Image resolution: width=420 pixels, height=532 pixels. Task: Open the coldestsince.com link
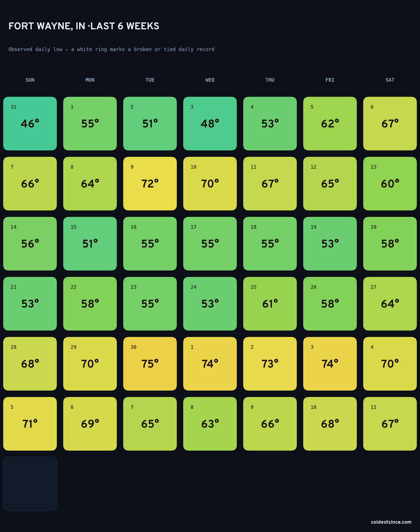pyautogui.click(x=391, y=522)
